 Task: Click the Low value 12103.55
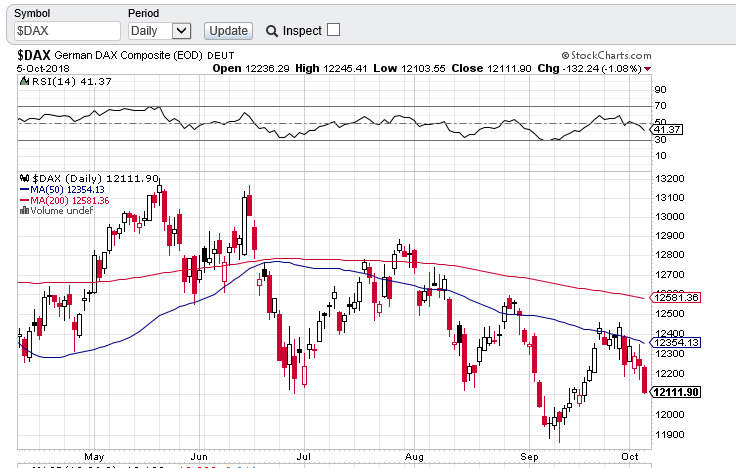click(x=423, y=69)
